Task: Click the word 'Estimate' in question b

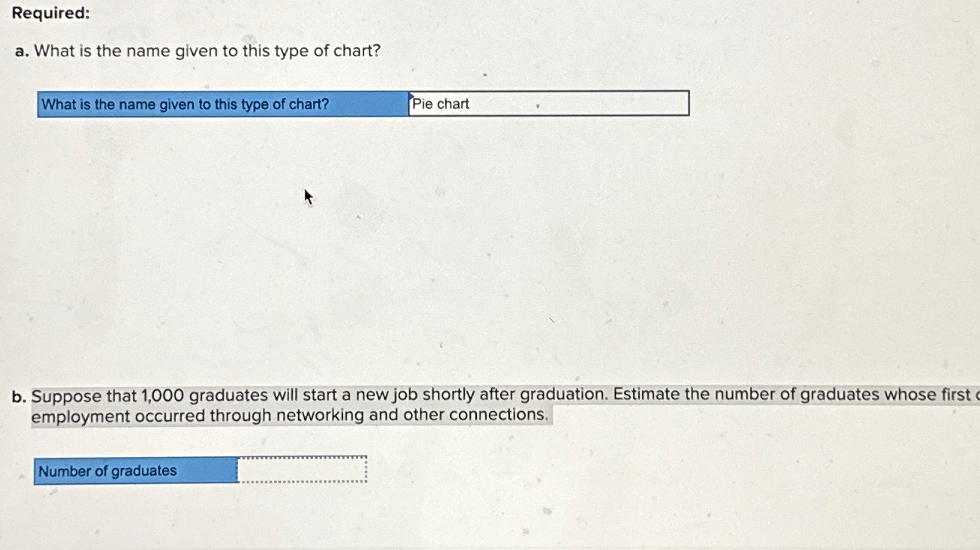Action: point(646,395)
